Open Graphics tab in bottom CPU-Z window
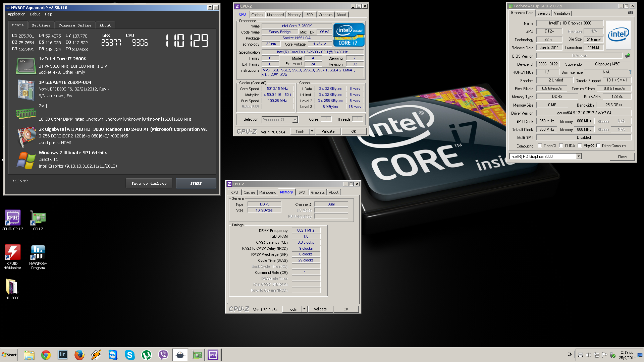The image size is (644, 362). coord(318,192)
